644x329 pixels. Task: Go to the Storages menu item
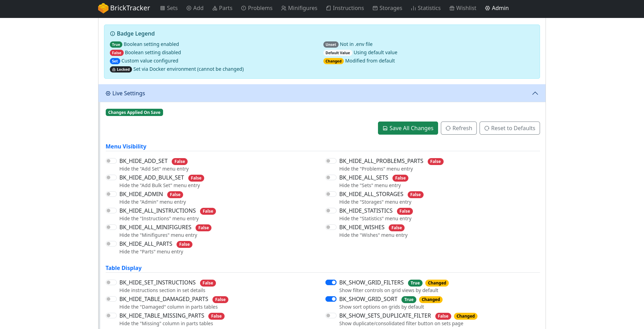tap(387, 8)
